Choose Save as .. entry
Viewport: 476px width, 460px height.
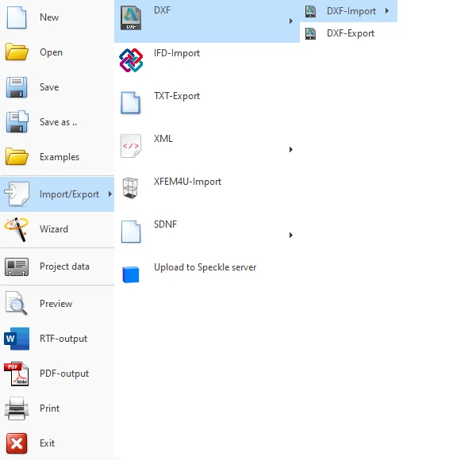click(57, 122)
